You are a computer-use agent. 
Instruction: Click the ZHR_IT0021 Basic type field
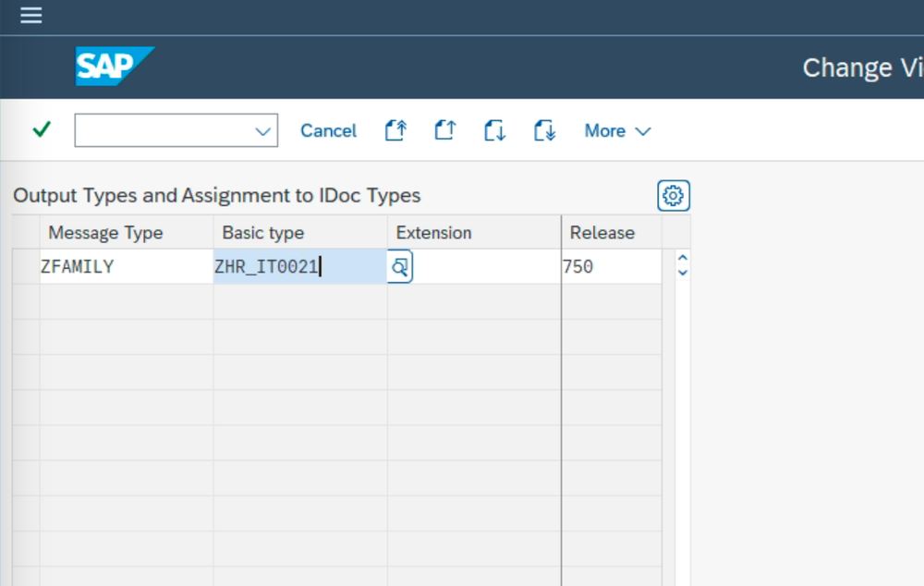pos(286,265)
